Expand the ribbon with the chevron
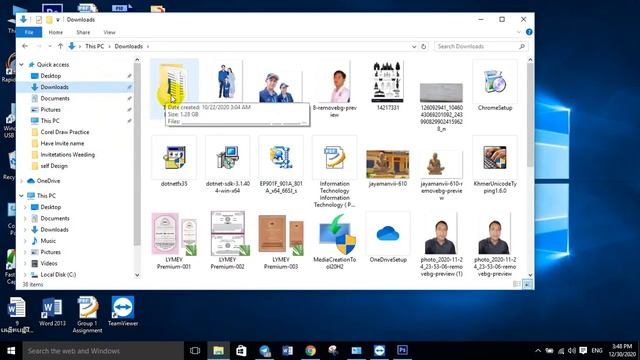Viewport: 640px width, 360px height. click(x=519, y=32)
